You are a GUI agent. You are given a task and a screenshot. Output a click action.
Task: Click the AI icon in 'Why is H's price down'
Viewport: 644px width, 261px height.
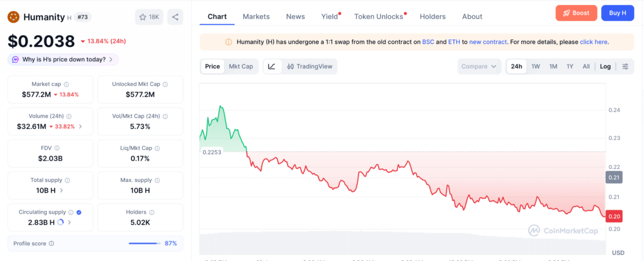(x=16, y=60)
